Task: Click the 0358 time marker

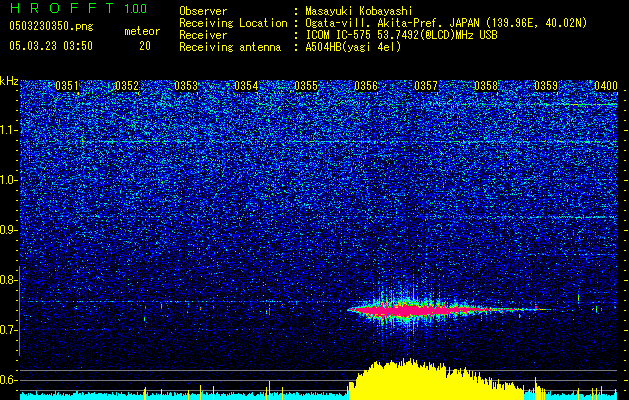Action: click(486, 86)
